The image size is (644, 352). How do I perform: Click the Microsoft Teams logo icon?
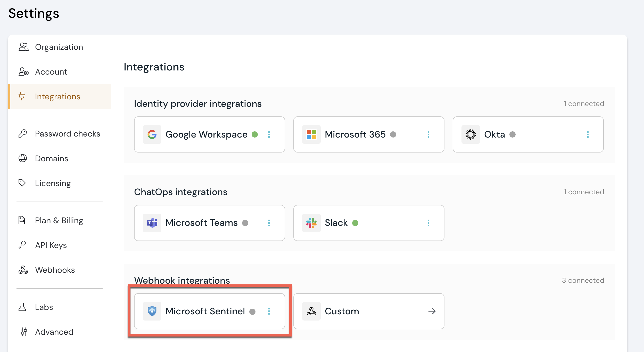coord(152,223)
